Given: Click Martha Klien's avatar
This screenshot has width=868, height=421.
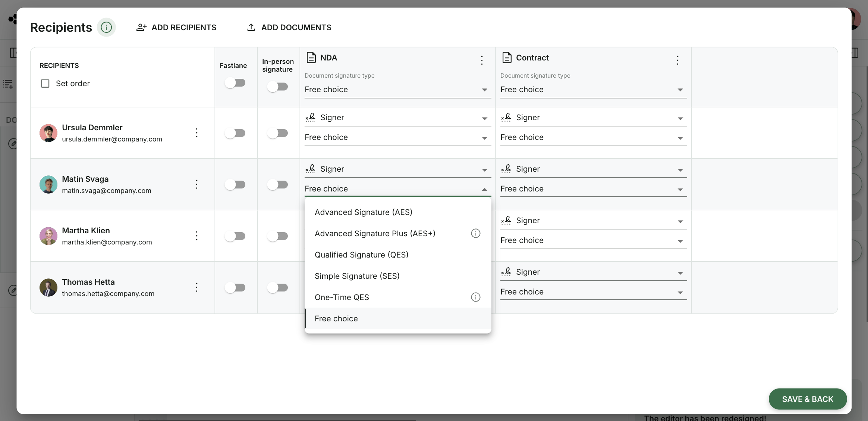Looking at the screenshot, I should pyautogui.click(x=48, y=236).
